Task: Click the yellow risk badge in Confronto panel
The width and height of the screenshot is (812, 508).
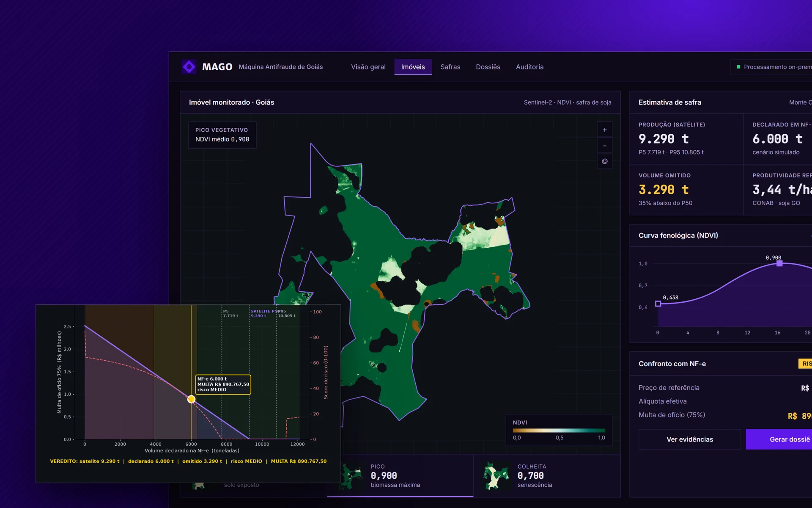Action: 805,364
